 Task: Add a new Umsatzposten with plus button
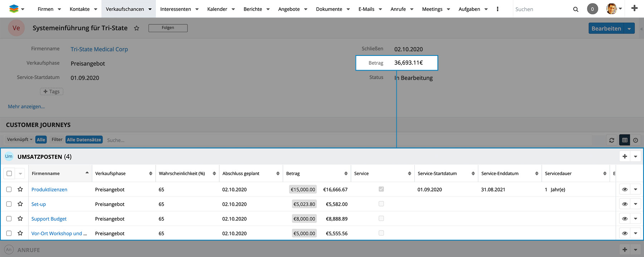[x=625, y=156]
